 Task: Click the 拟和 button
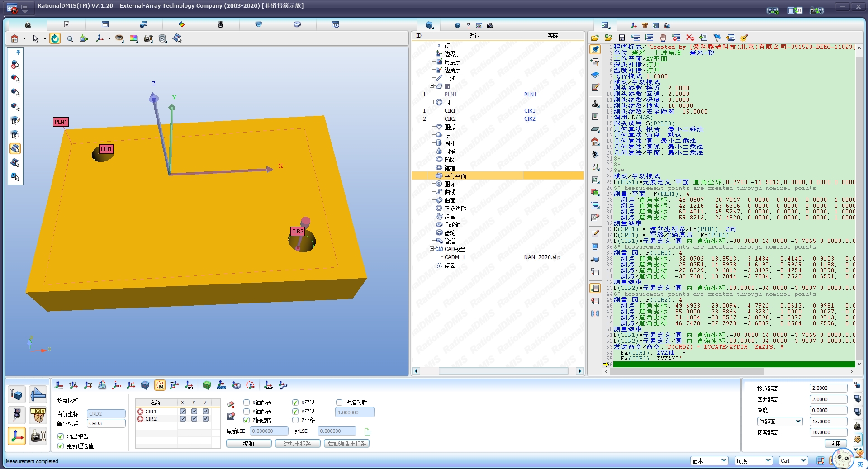[249, 444]
